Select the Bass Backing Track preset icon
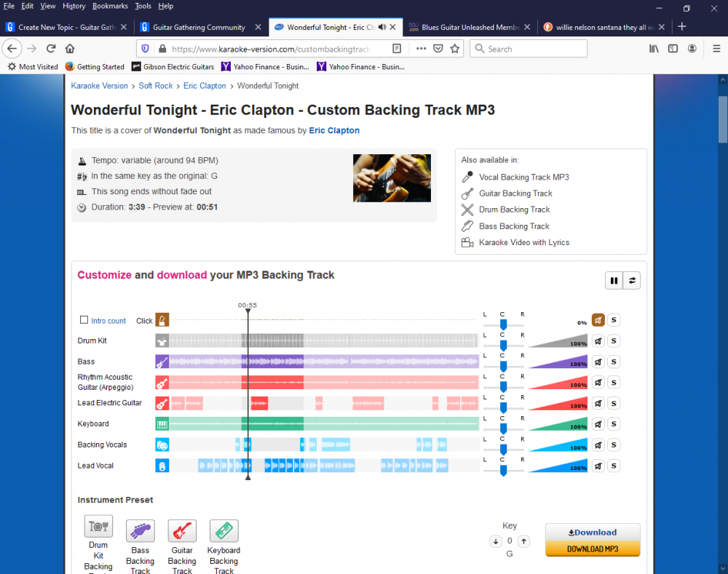Image resolution: width=728 pixels, height=574 pixels. pyautogui.click(x=141, y=531)
